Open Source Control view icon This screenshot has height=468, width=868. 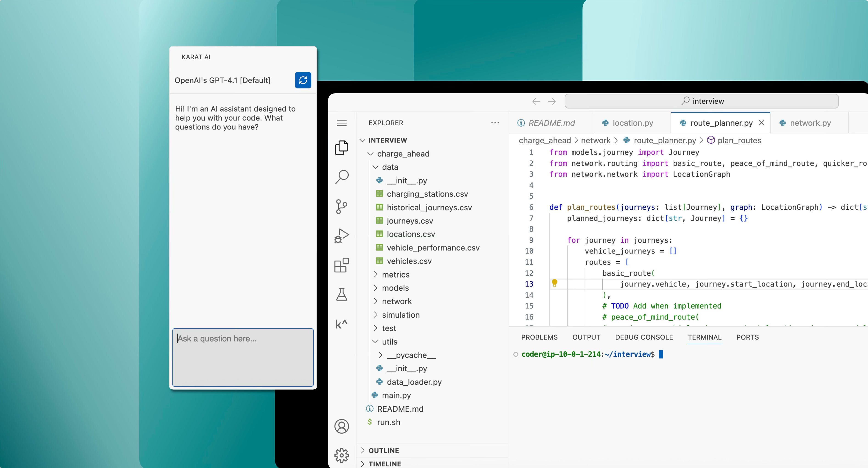[x=342, y=206]
